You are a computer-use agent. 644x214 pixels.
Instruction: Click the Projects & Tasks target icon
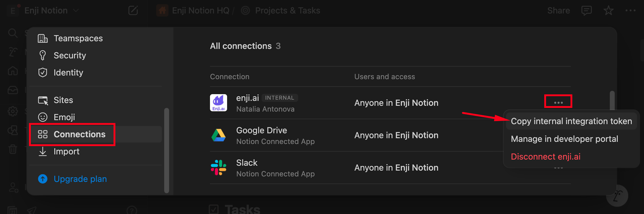[x=245, y=11]
